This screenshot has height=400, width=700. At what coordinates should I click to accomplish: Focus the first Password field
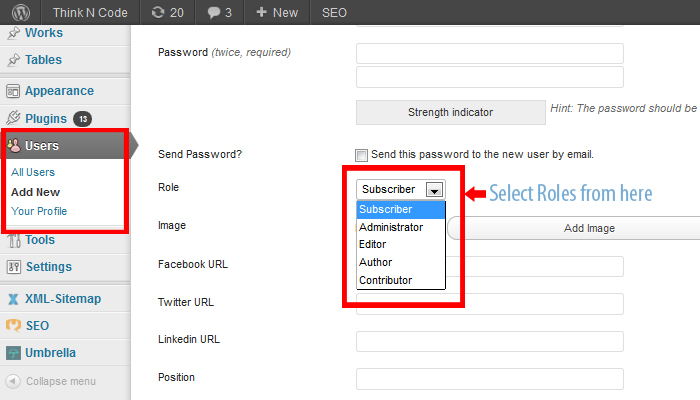tap(490, 54)
